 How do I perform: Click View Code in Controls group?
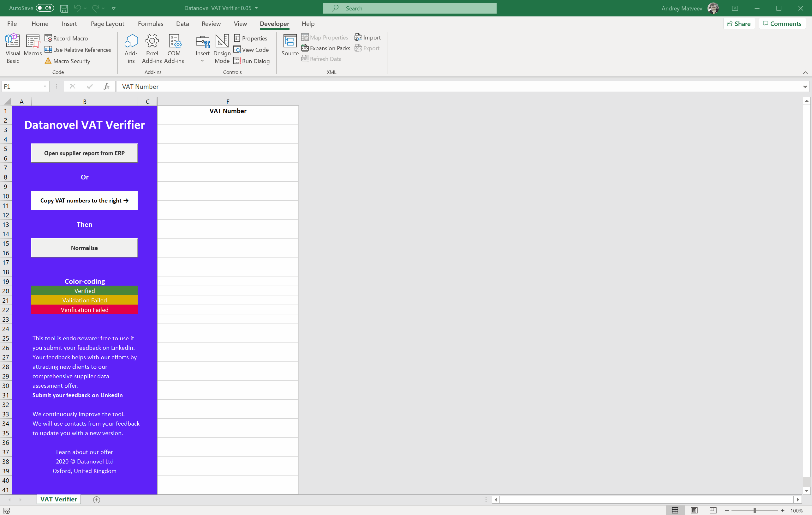click(x=251, y=50)
